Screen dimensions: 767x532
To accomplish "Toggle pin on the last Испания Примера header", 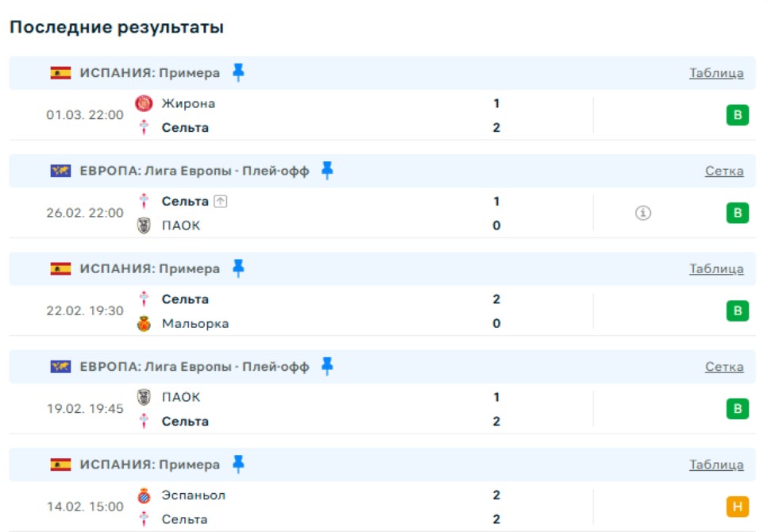I will click(238, 465).
